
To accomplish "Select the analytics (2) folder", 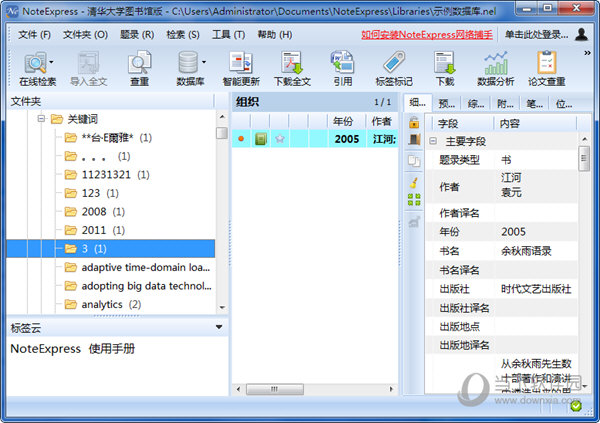I will (103, 304).
